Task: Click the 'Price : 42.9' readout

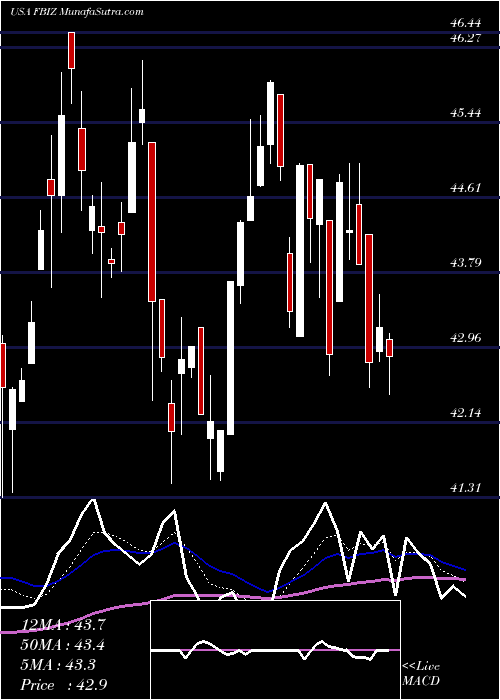Action: 62,685
